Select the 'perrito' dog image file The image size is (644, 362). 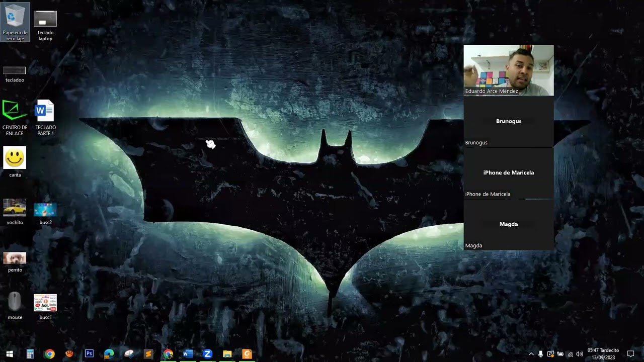click(15, 262)
